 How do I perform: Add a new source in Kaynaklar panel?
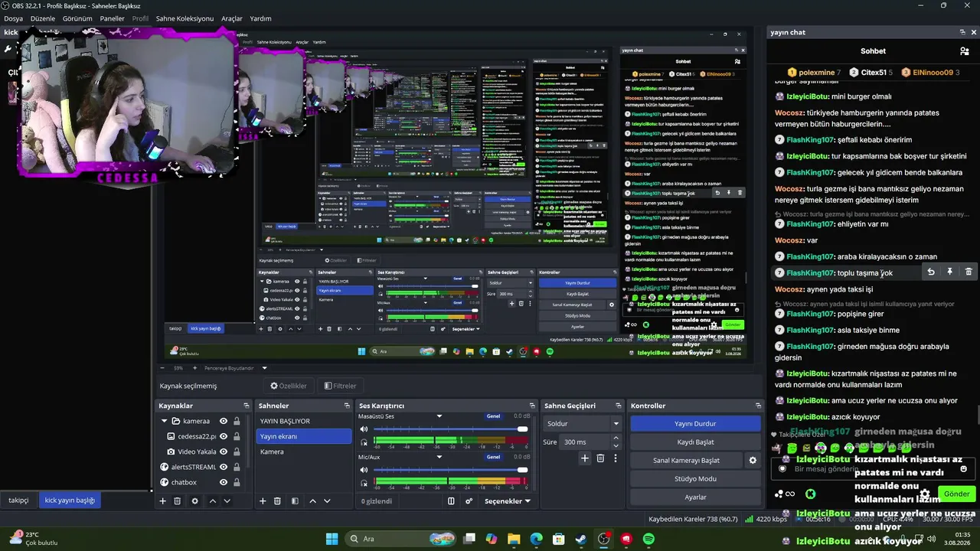click(162, 501)
